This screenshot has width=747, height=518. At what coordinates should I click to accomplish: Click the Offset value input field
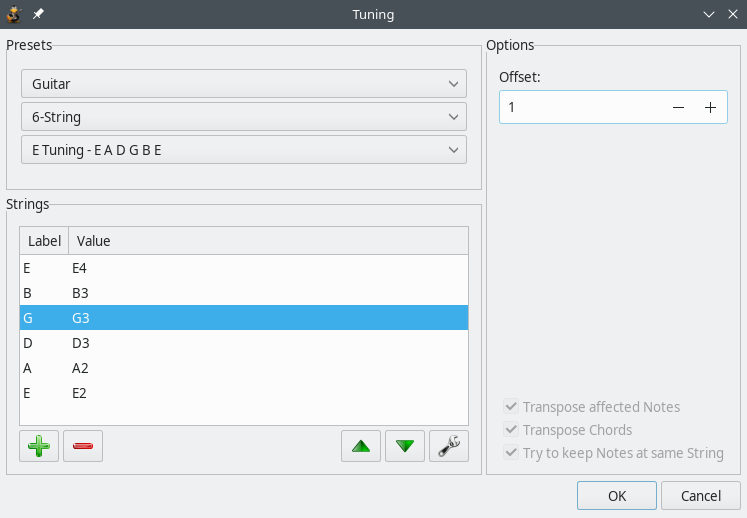coord(580,108)
